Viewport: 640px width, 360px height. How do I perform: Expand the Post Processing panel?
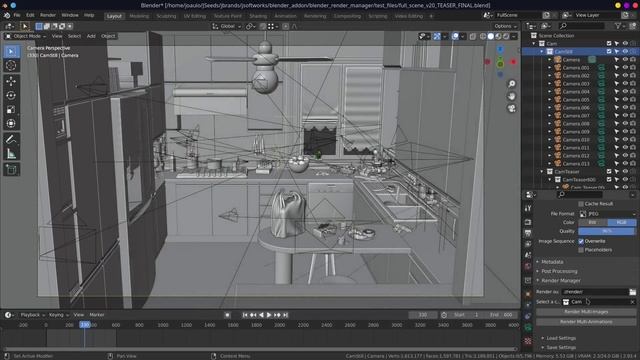(x=559, y=271)
